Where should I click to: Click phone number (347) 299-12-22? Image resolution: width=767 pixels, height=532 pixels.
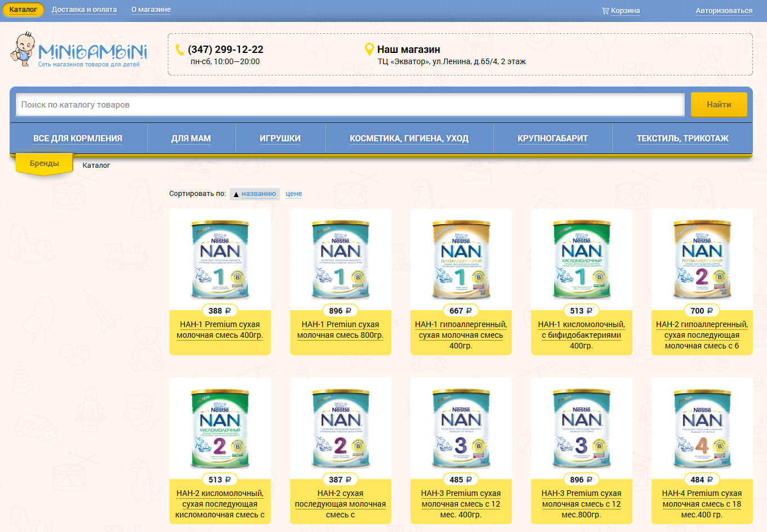[226, 50]
